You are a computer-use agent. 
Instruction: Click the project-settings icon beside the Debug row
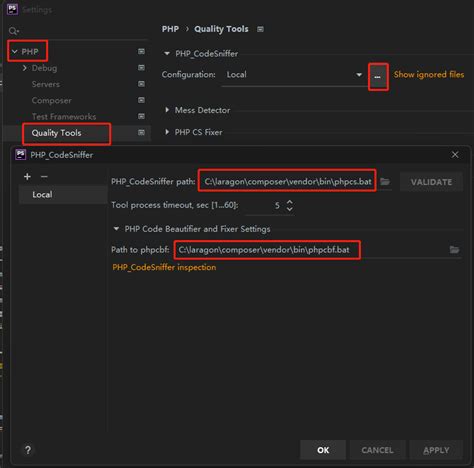[x=141, y=68]
